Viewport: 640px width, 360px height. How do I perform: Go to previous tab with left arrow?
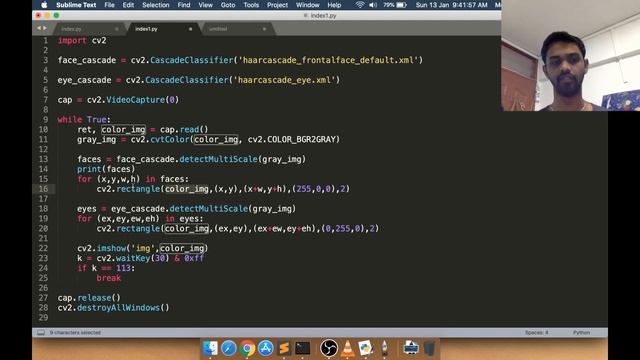pyautogui.click(x=39, y=28)
